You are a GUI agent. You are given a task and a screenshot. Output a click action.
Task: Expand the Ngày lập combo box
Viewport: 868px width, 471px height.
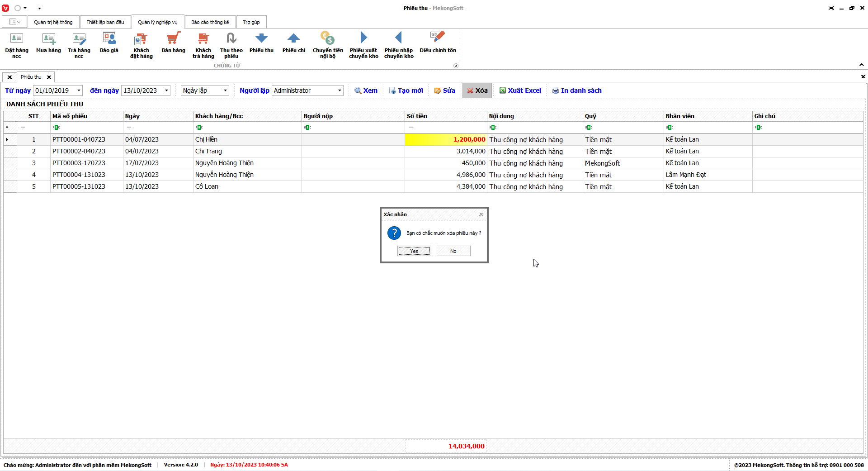coord(225,90)
